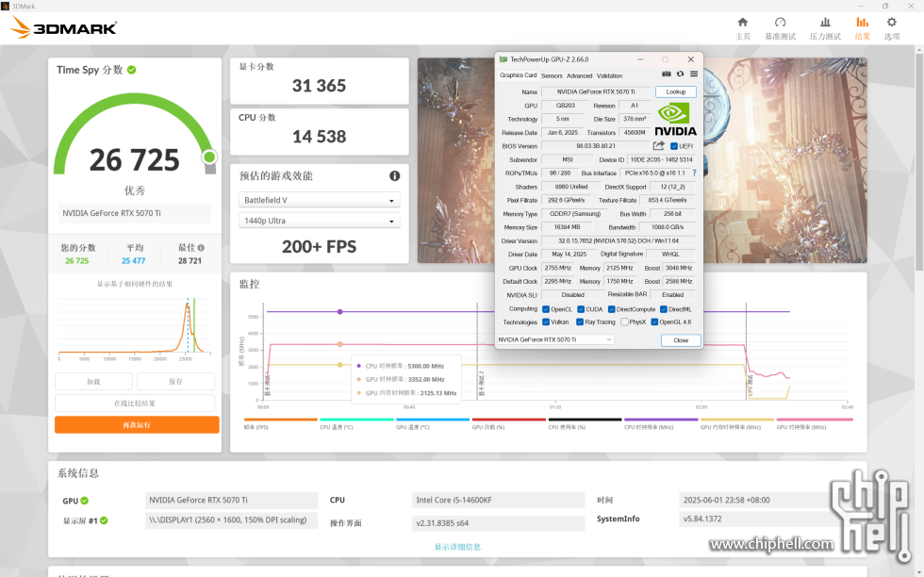Screen dimensions: 924x577
Task: Toggle the blue GPU temperature legend swatch
Action: pos(433,420)
